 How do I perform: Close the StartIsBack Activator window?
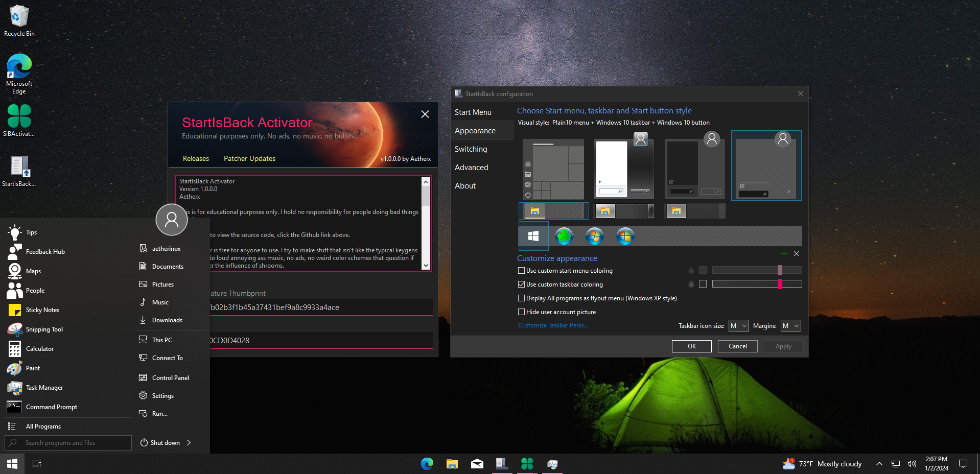[425, 114]
